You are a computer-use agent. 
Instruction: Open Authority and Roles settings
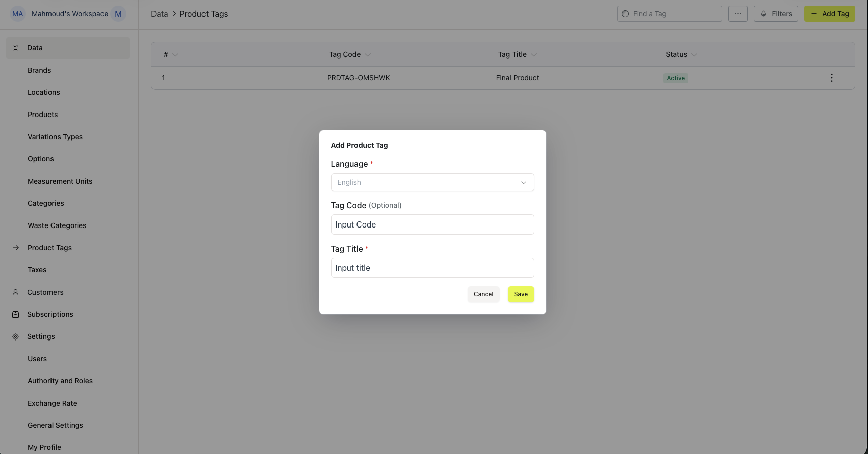(60, 381)
